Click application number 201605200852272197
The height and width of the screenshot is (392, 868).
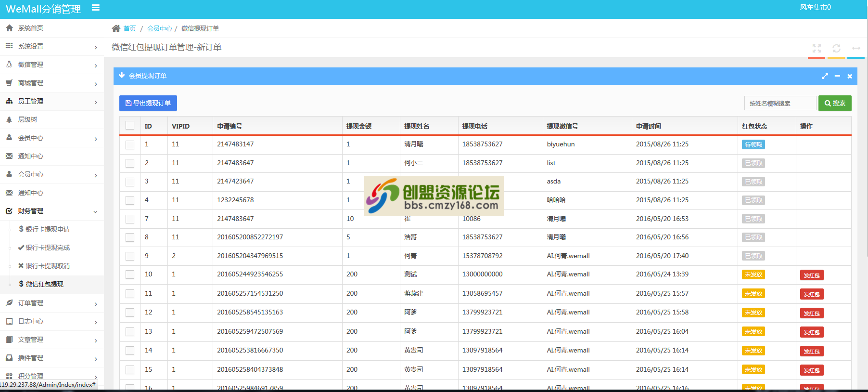[x=250, y=237]
